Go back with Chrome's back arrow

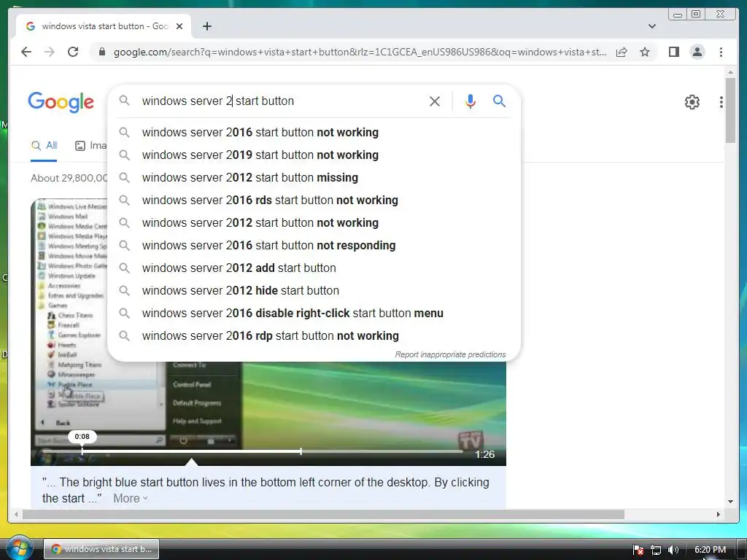click(26, 52)
